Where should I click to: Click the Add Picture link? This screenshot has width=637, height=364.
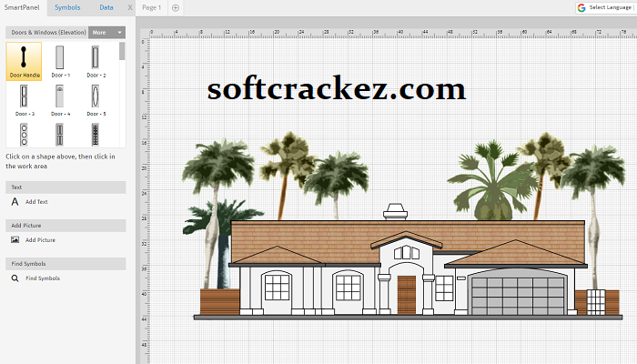(40, 240)
